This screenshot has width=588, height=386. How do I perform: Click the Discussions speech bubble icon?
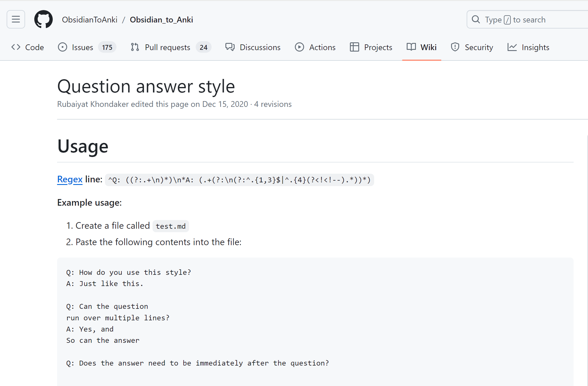230,47
